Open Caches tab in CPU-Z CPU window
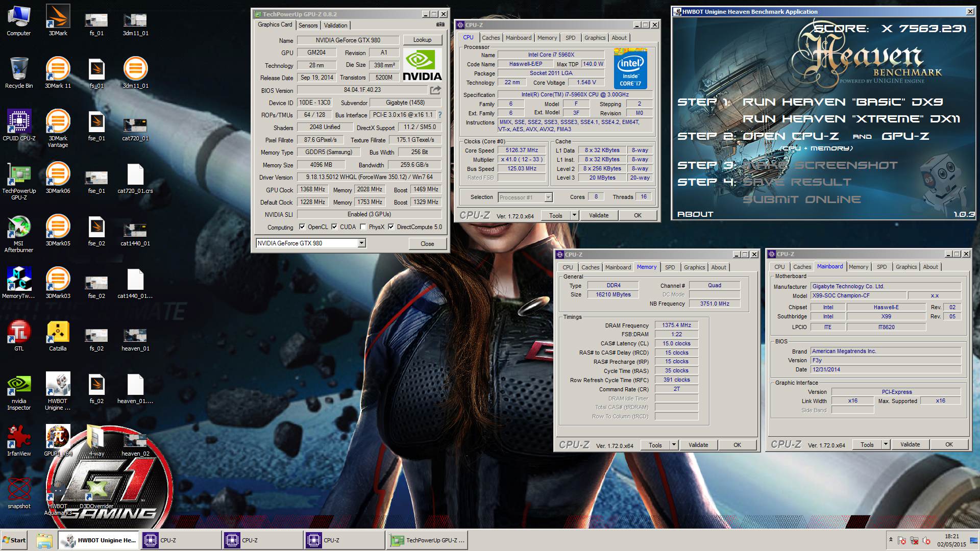 tap(491, 38)
